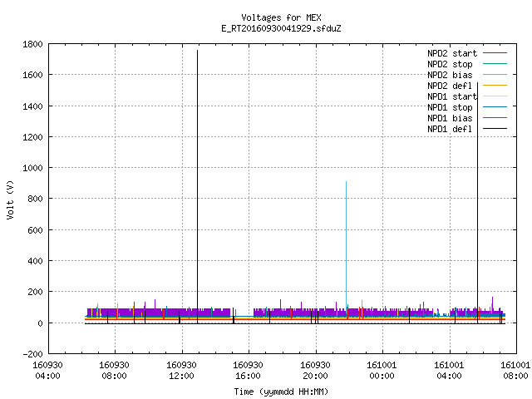This screenshot has height=399, width=532.
Task: Click the 1800 y-axis tick label
Action: tap(32, 44)
